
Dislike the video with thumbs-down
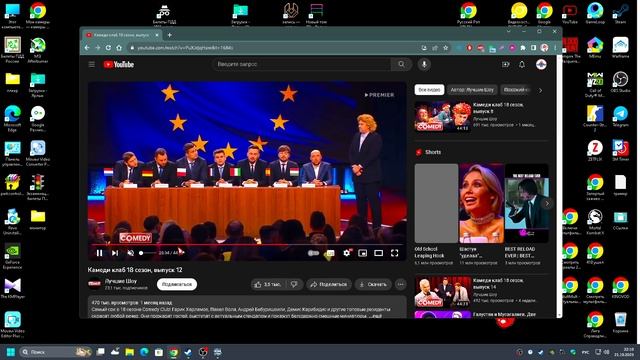[294, 284]
